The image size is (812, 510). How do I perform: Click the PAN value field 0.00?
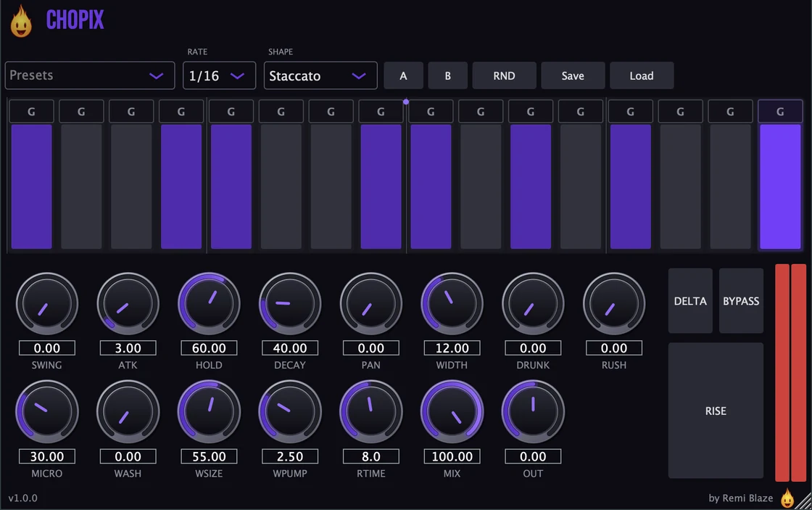[x=370, y=347]
